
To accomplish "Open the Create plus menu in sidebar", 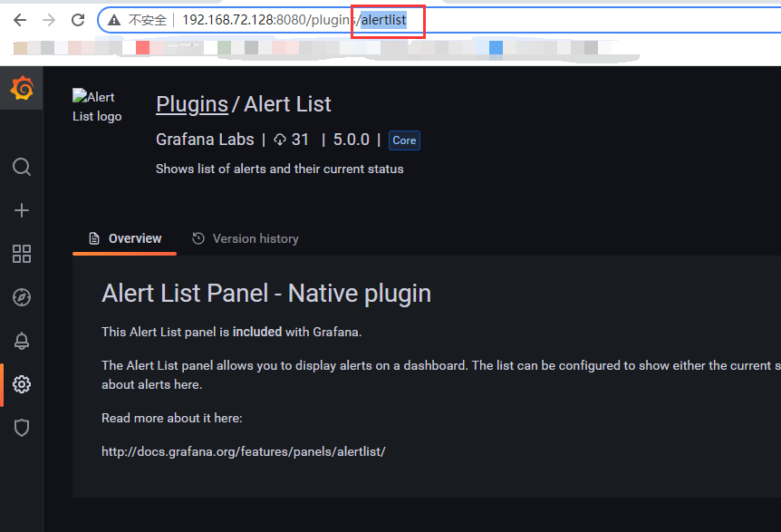I will click(22, 210).
